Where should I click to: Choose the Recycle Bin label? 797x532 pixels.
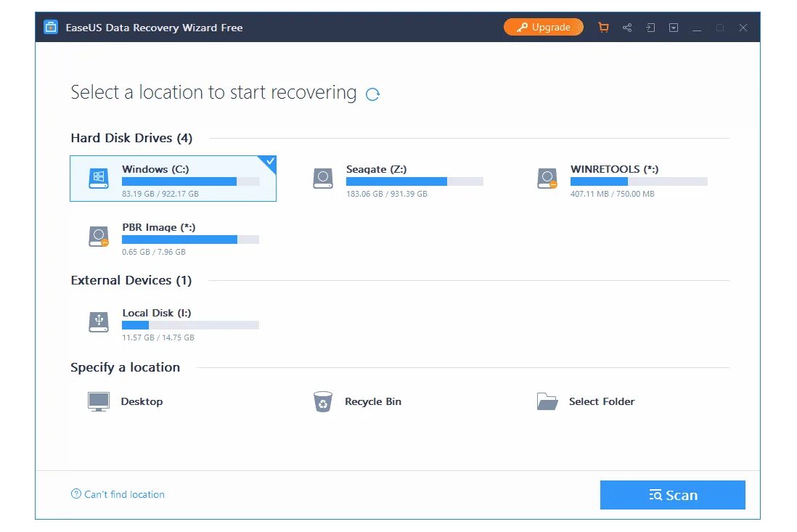[373, 401]
